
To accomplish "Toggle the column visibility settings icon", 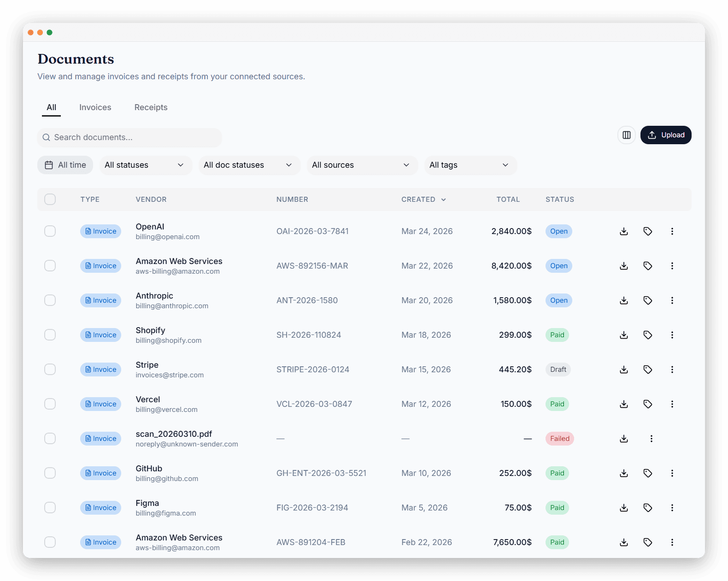I will pos(627,135).
